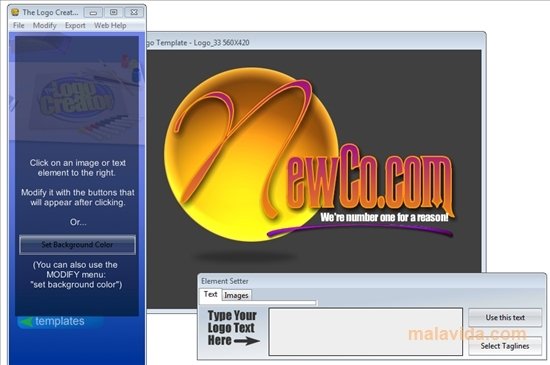Image resolution: width=550 pixels, height=365 pixels.
Task: Click the Use this text button
Action: (x=505, y=318)
